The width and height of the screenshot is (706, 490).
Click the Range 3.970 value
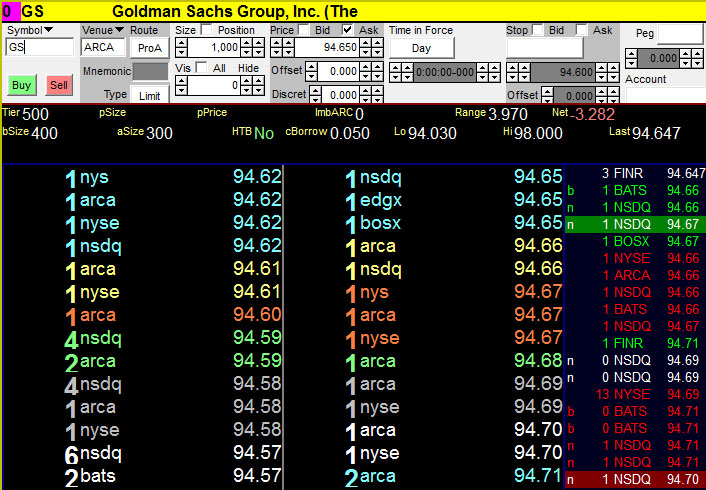pyautogui.click(x=508, y=114)
